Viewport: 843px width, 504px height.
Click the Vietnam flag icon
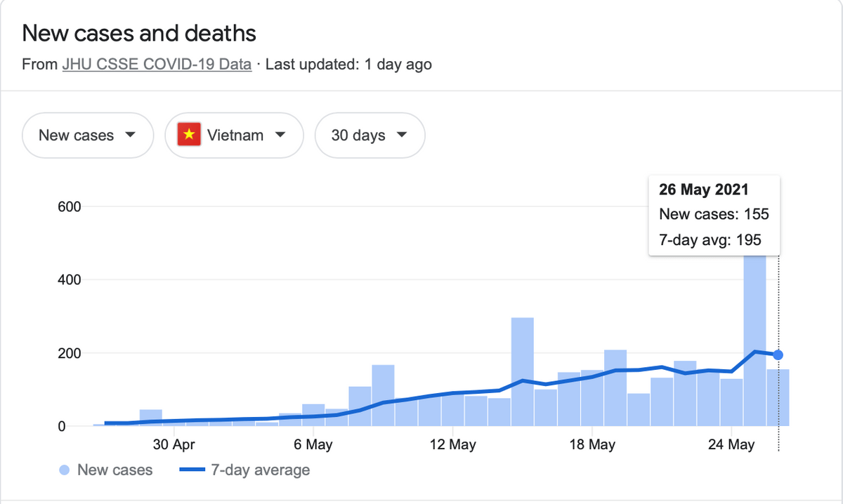click(x=188, y=135)
